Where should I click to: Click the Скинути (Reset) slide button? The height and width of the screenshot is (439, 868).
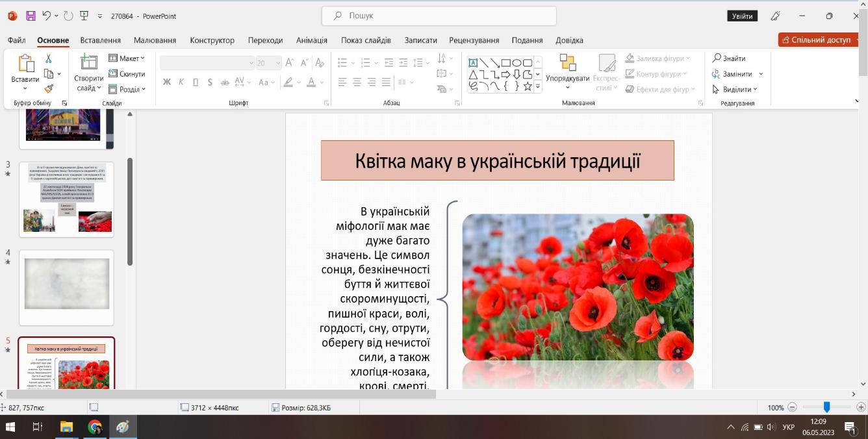[127, 74]
